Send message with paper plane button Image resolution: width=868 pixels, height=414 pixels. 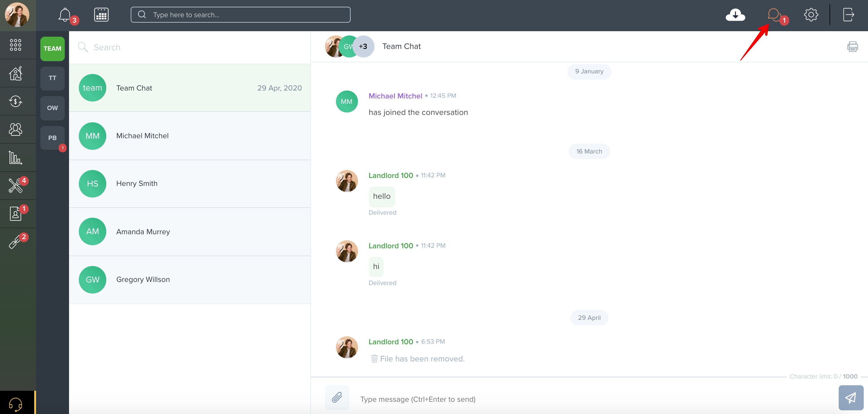851,397
